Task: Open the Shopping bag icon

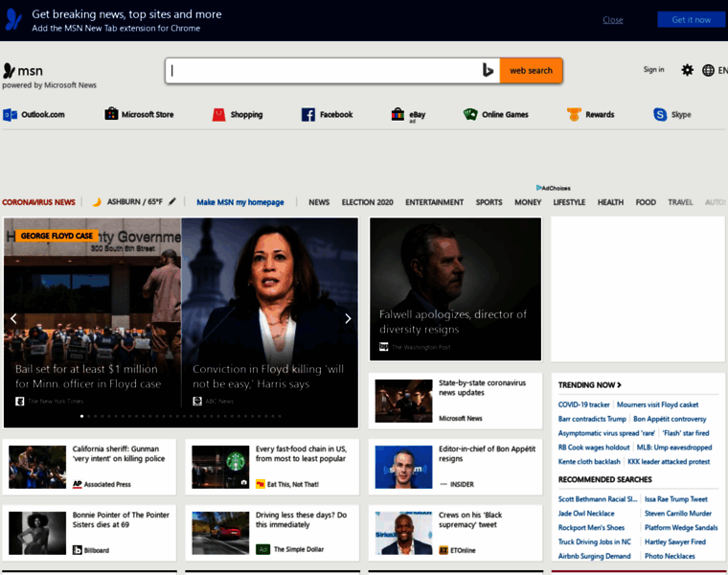Action: pyautogui.click(x=218, y=114)
